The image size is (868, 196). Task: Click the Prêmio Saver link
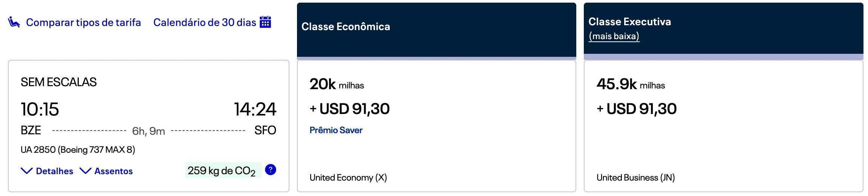click(336, 130)
